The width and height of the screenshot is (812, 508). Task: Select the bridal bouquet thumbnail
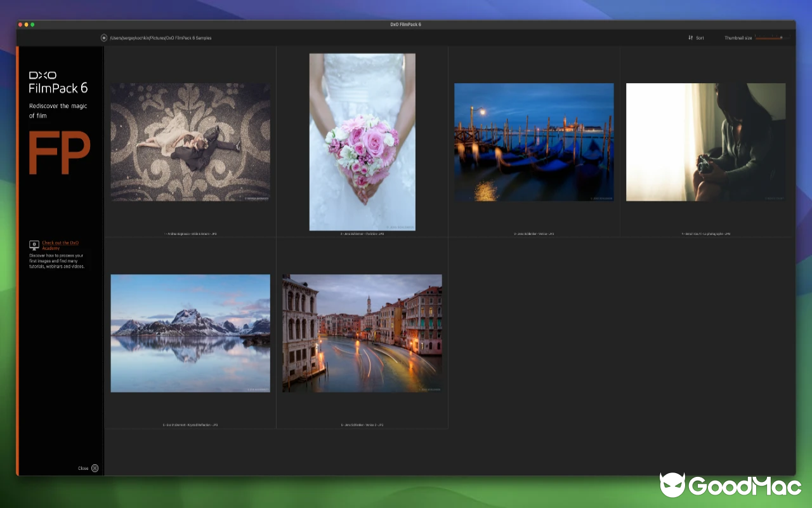tap(362, 141)
